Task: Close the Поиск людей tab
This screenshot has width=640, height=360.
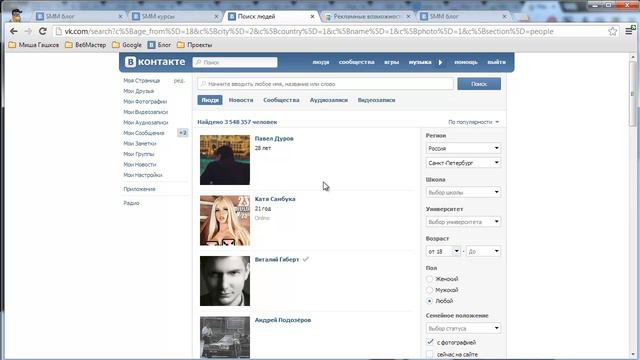Action: coord(312,16)
